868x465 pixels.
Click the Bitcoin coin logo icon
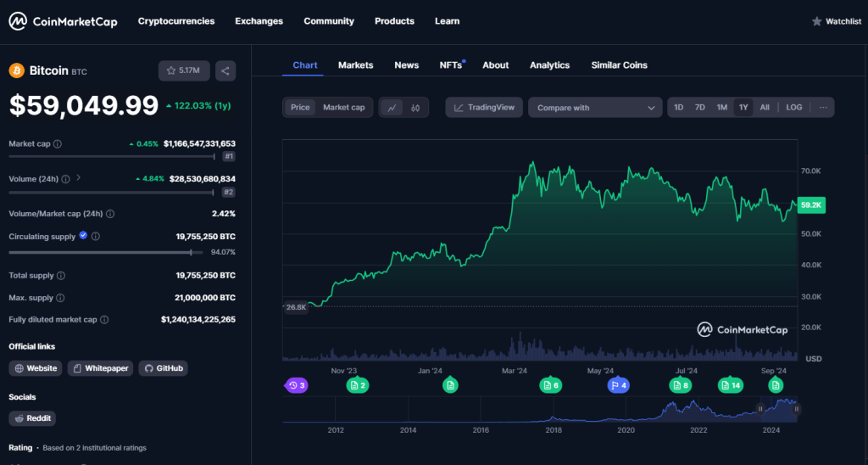coord(17,70)
